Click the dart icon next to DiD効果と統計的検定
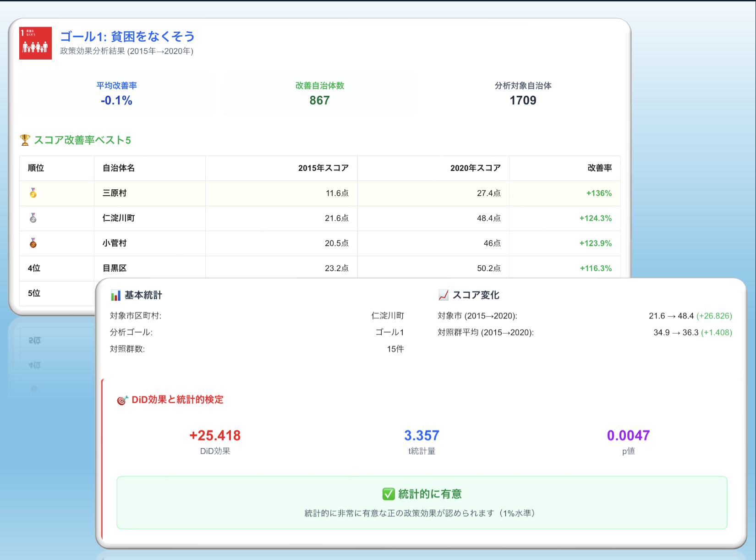756x560 pixels. click(x=121, y=399)
